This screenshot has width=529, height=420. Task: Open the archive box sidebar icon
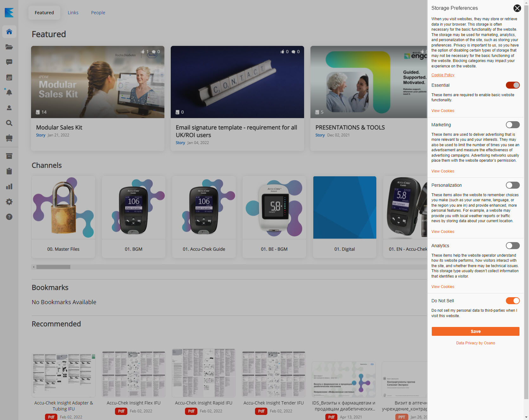pyautogui.click(x=9, y=156)
